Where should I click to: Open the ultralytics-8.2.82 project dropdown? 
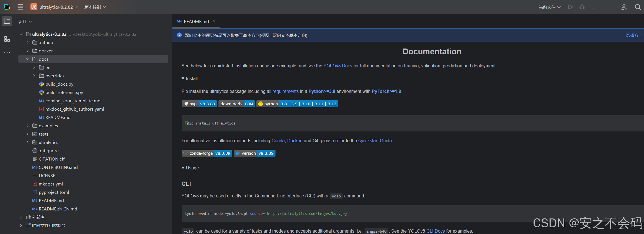[54, 7]
